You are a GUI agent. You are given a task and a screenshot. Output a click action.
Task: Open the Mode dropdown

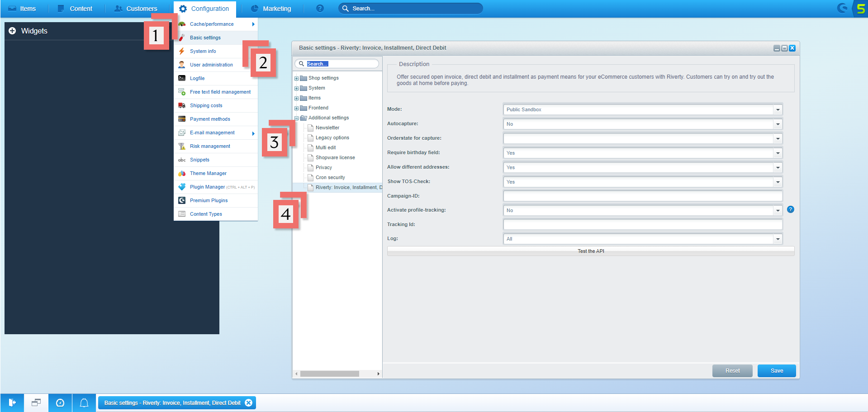pyautogui.click(x=778, y=109)
